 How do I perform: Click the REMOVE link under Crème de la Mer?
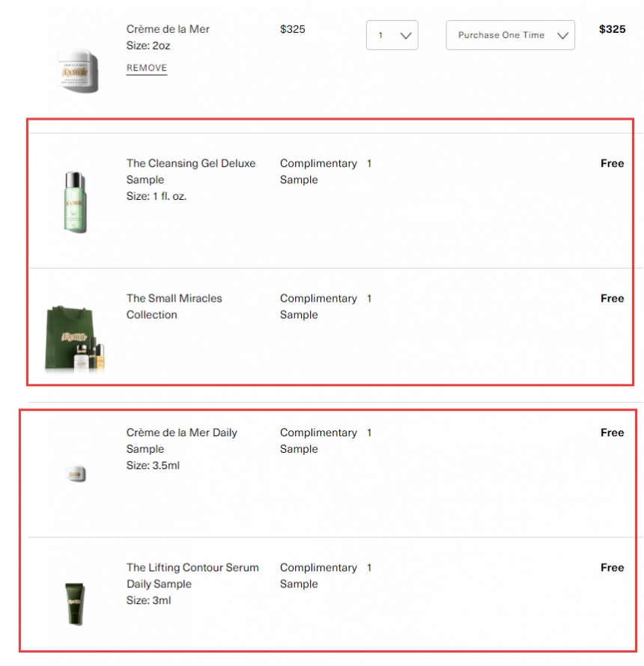coord(147,68)
